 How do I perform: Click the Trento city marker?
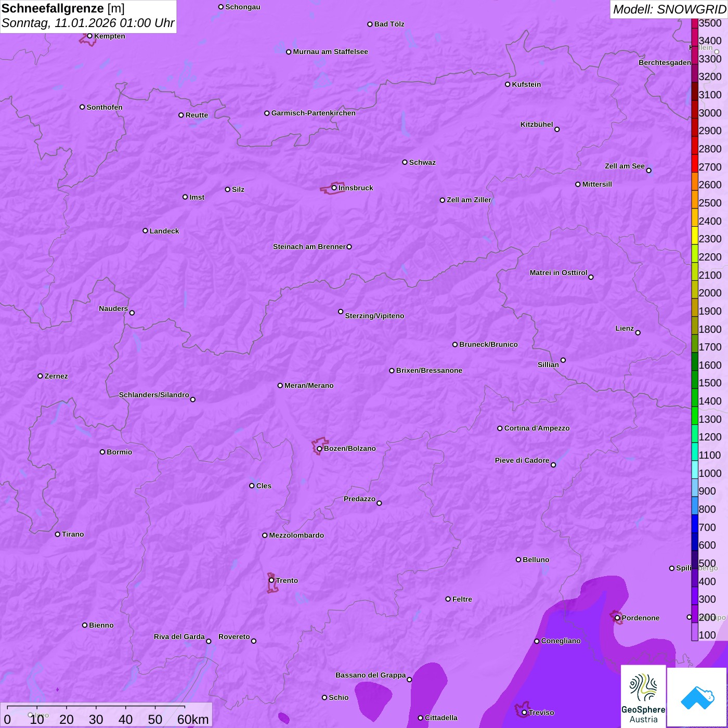click(271, 580)
